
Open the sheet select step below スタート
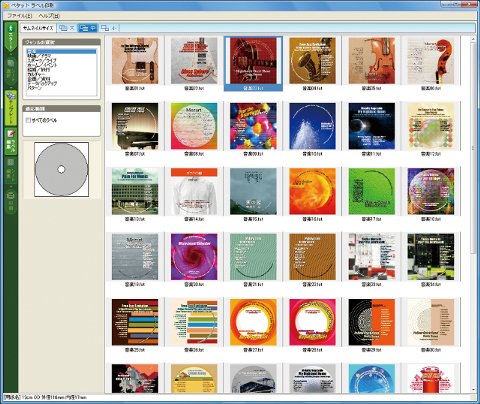coord(11,71)
